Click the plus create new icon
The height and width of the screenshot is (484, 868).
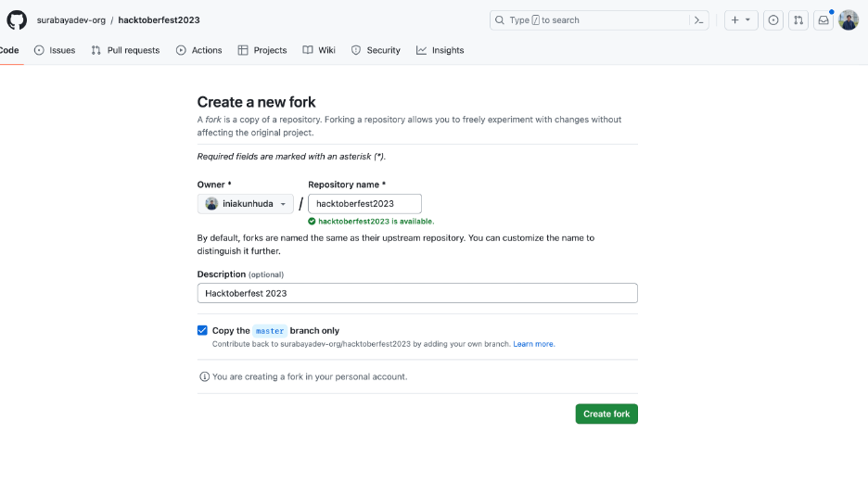pos(734,20)
